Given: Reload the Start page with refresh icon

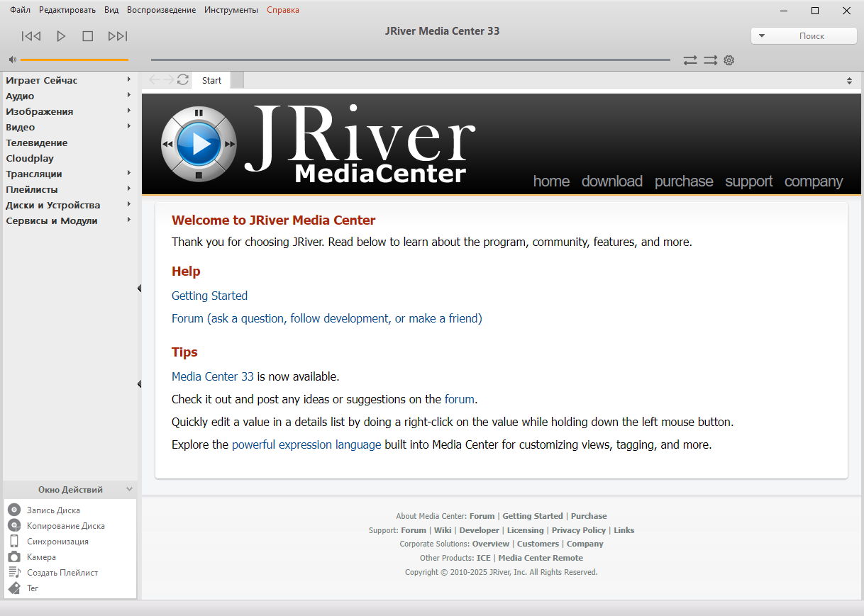Looking at the screenshot, I should (x=183, y=80).
